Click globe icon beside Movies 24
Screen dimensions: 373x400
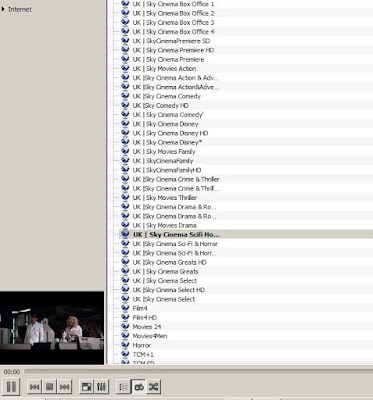point(125,327)
